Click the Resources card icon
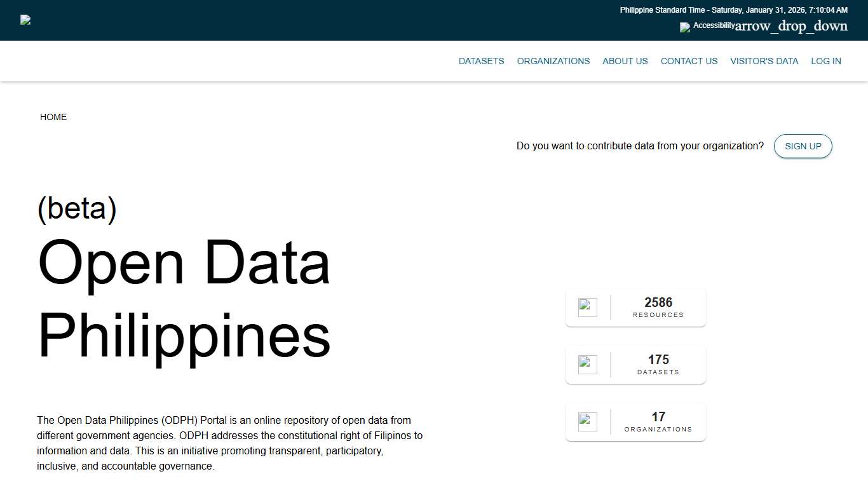868x488 pixels. (587, 308)
